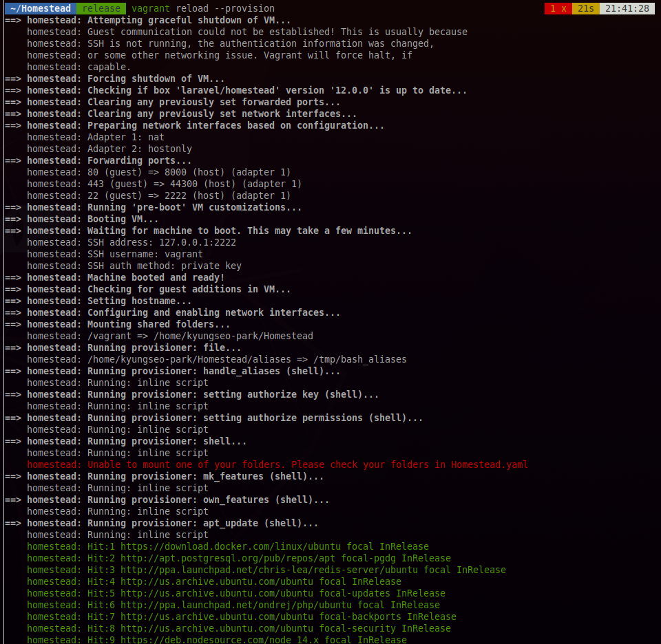The height and width of the screenshot is (644, 661).
Task: Click the 'Forwarding ports...' line
Action: [98, 160]
